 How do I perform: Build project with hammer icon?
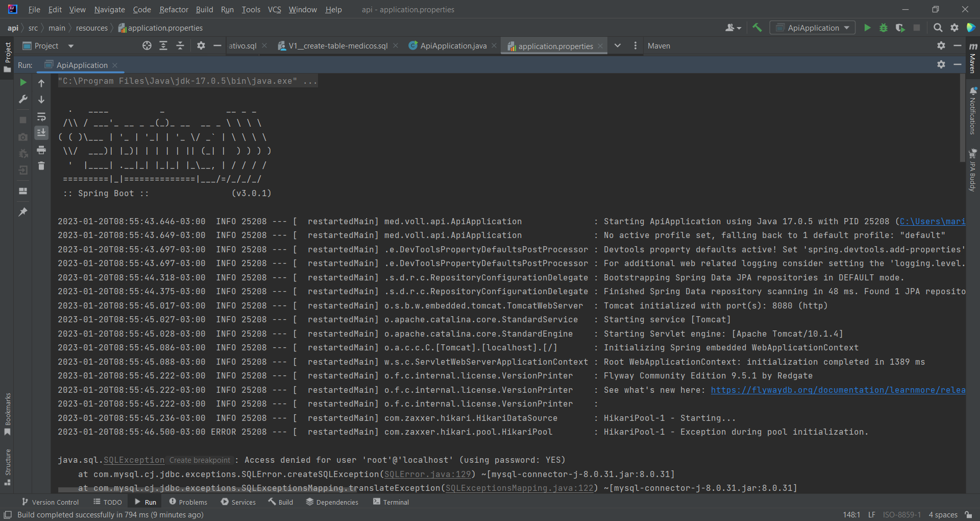click(757, 28)
